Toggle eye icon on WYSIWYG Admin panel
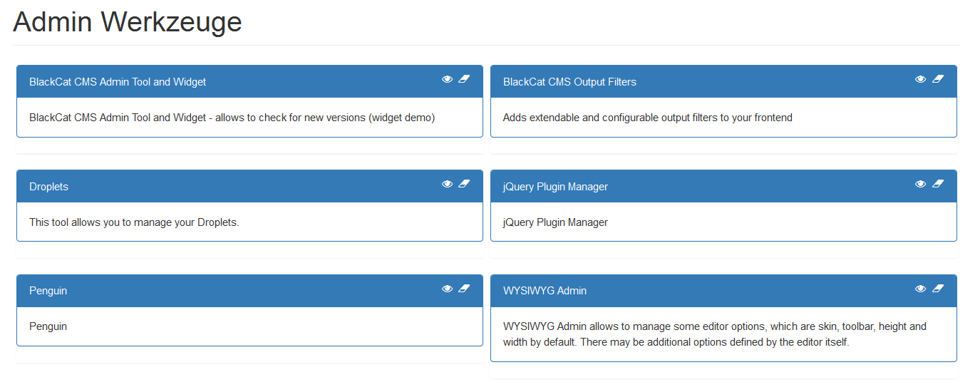This screenshot has height=387, width=980. tap(921, 289)
